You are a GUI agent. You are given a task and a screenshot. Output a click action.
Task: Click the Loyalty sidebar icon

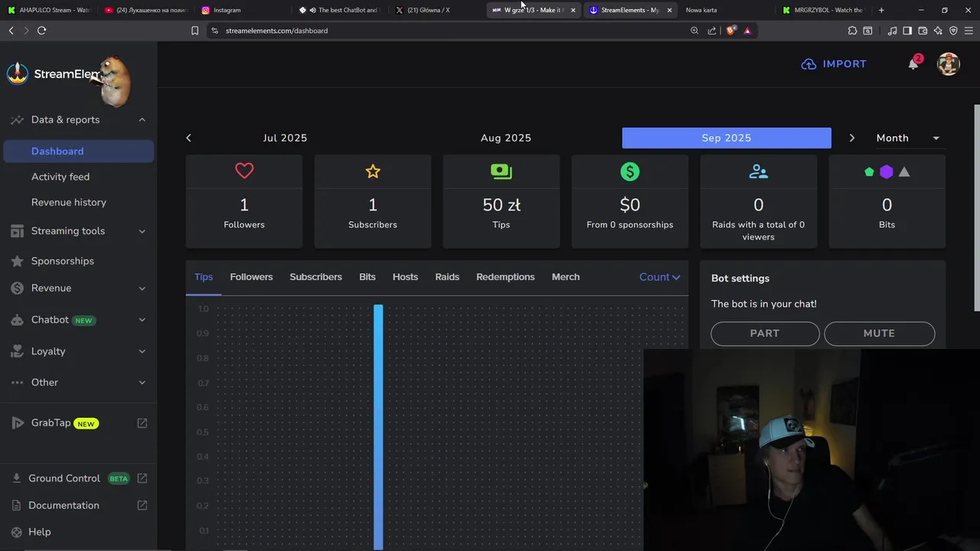tap(17, 351)
